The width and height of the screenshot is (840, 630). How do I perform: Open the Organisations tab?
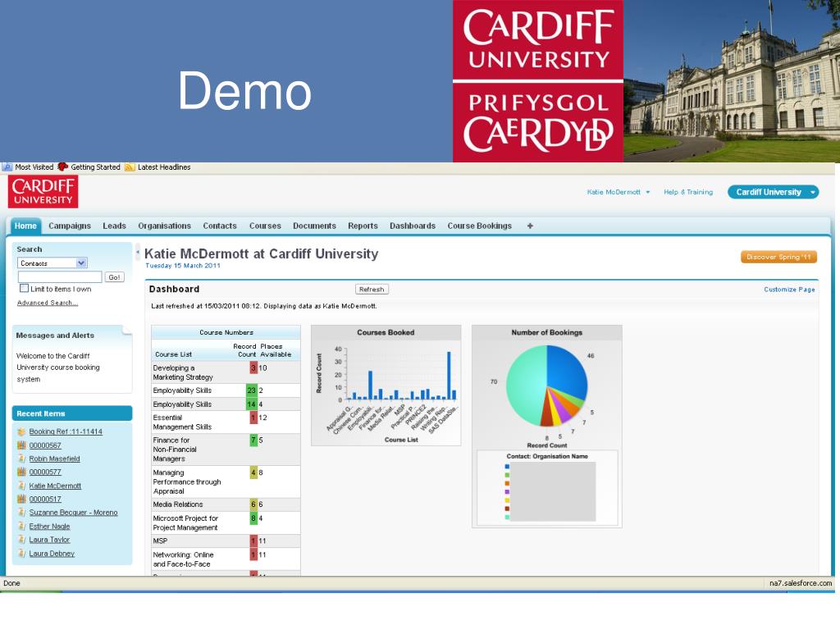164,226
